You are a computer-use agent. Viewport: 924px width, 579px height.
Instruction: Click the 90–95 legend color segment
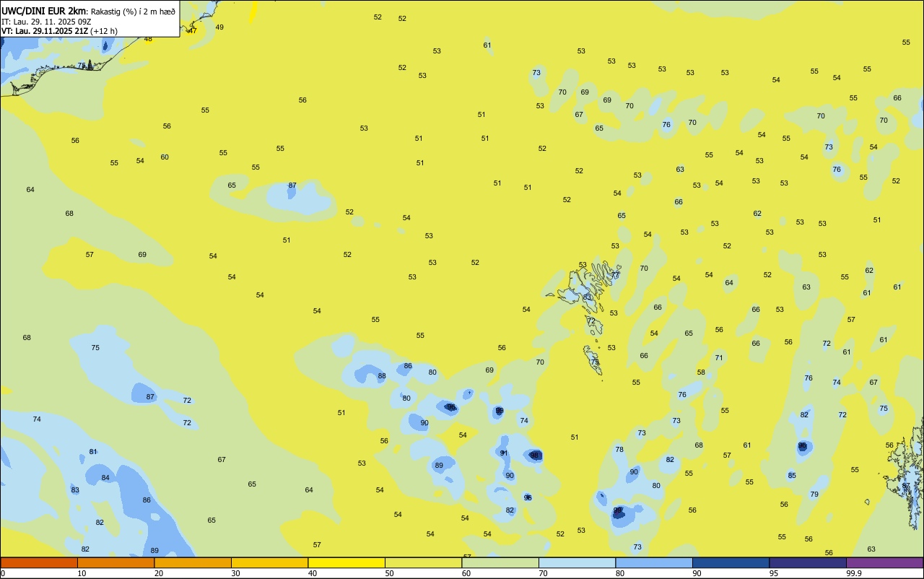731,562
